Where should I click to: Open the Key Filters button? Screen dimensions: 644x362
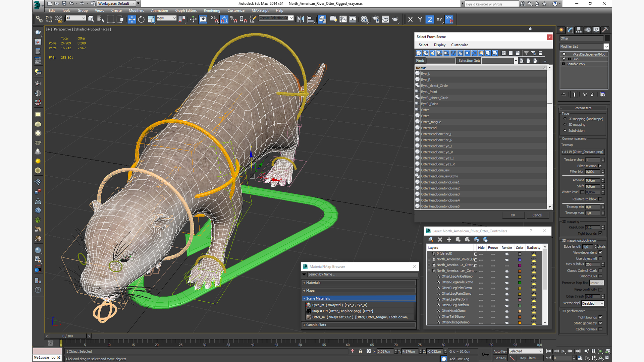(x=529, y=358)
